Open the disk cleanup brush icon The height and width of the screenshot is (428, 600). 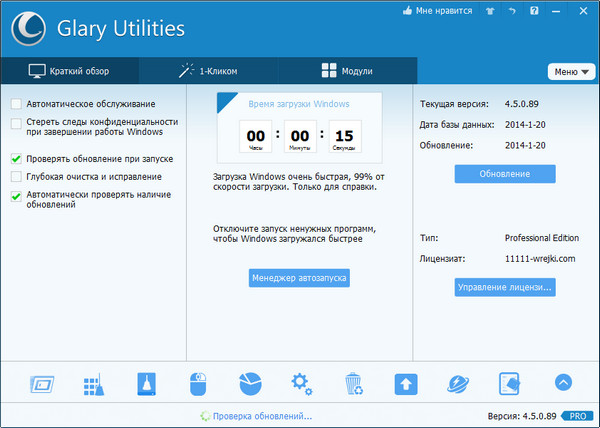(144, 382)
